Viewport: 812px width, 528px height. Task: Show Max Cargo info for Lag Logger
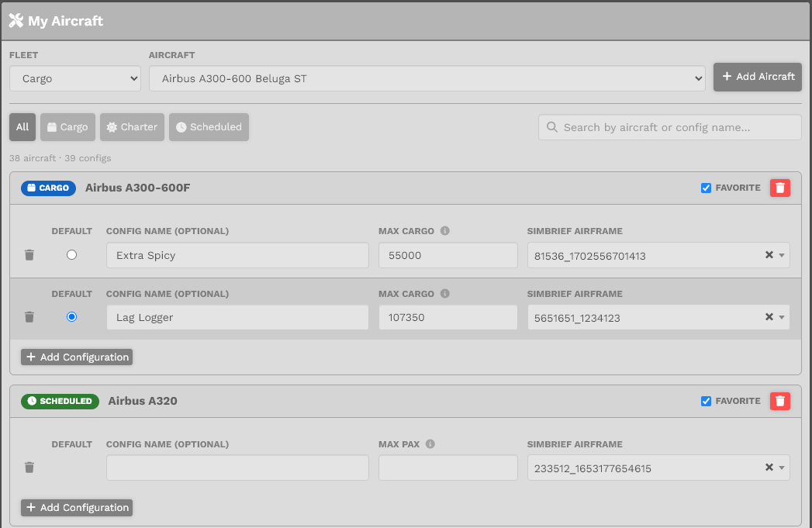[x=445, y=294]
